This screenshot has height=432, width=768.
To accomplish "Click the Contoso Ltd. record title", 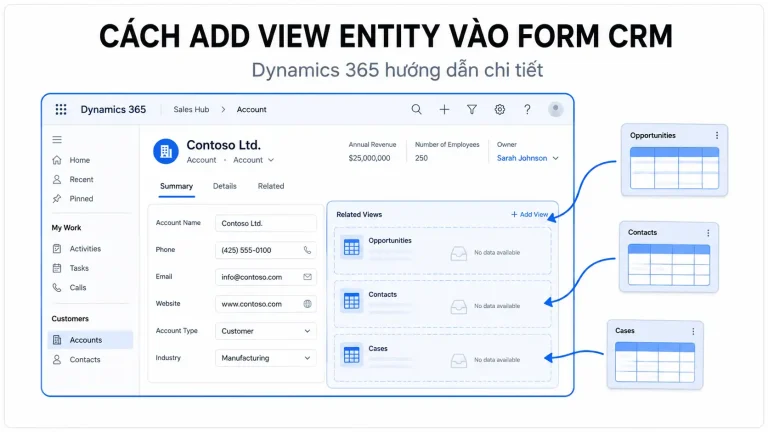I will pos(223,145).
